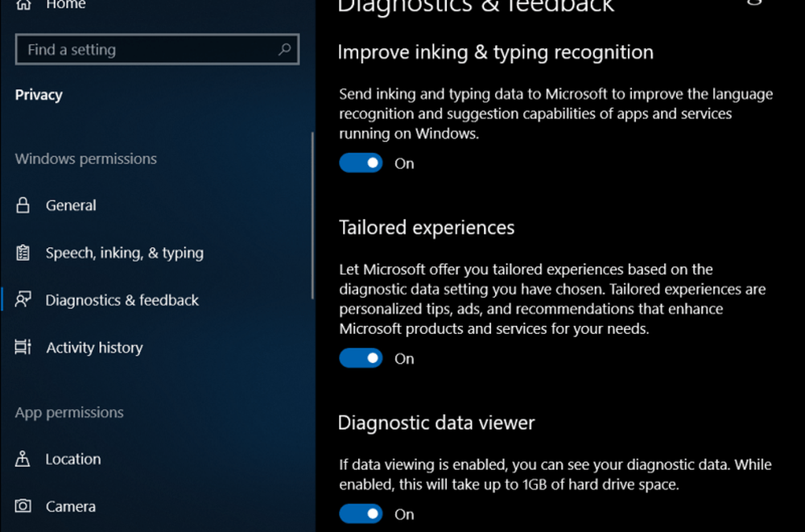Click the Activity history icon
This screenshot has width=805, height=532.
click(23, 348)
